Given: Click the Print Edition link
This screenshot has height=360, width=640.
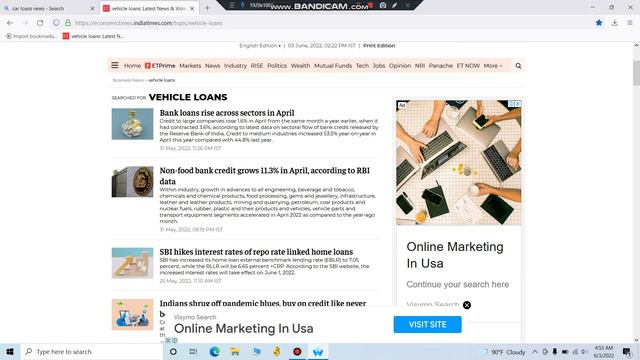Looking at the screenshot, I should (379, 46).
